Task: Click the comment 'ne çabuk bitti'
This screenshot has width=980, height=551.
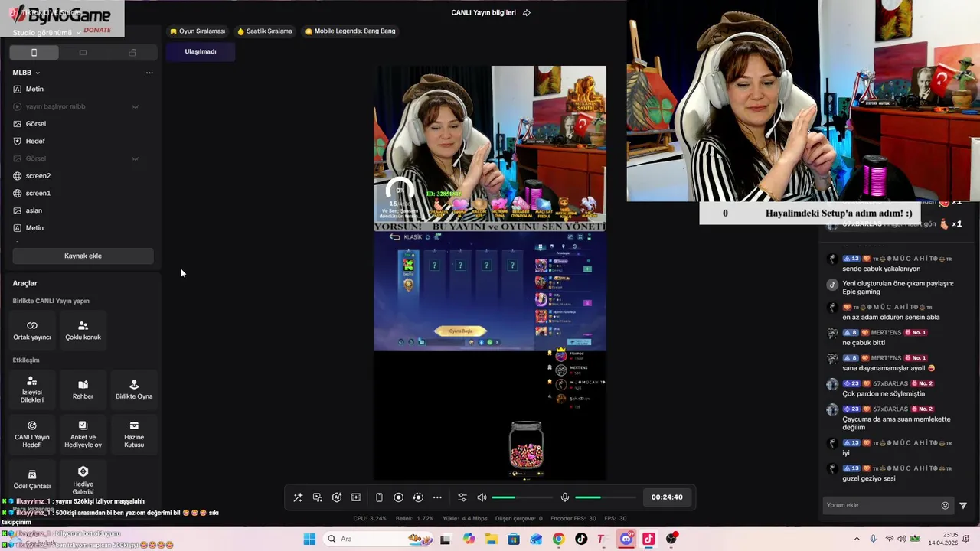Action: [x=863, y=343]
